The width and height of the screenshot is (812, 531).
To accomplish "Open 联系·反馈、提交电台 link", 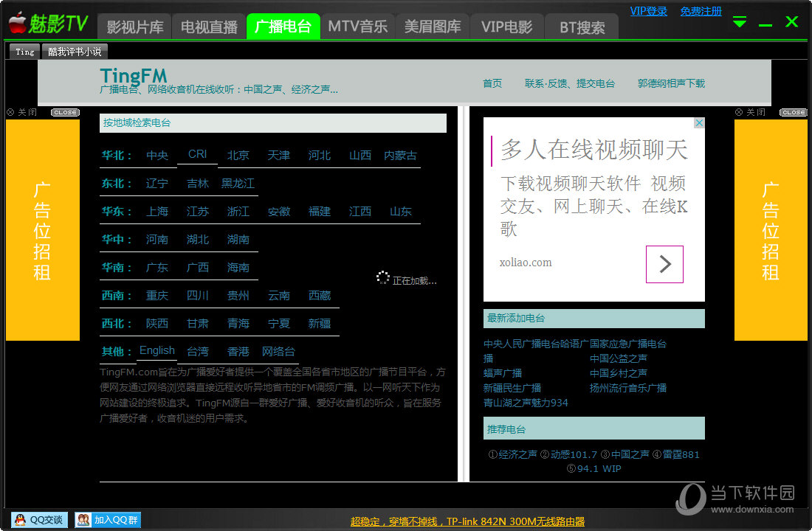I will pyautogui.click(x=570, y=83).
